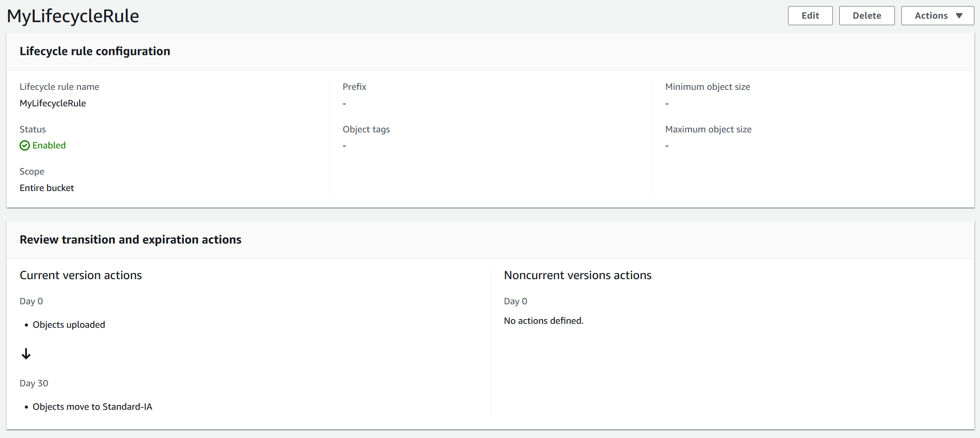Click the Review transition and expiration actions header
The width and height of the screenshot is (980, 438).
click(130, 239)
